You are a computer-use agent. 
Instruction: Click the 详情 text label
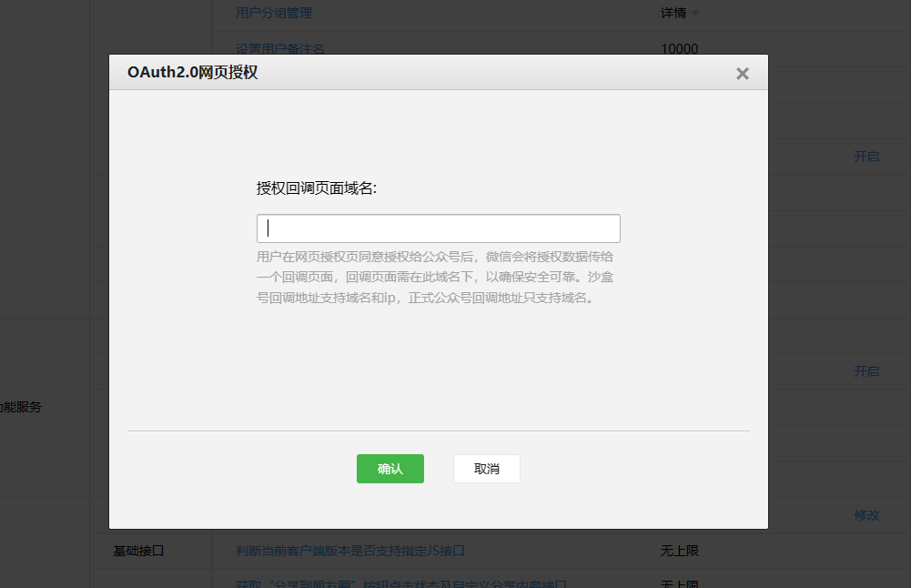coord(673,13)
